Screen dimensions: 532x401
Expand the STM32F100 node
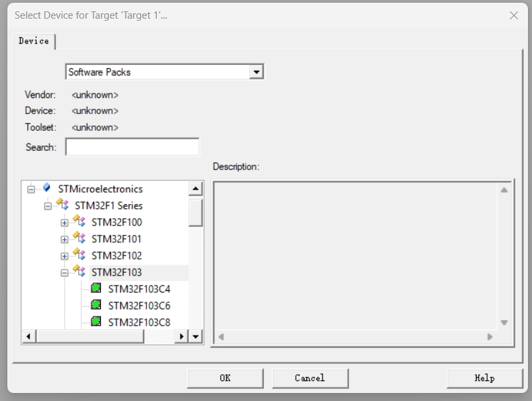pyautogui.click(x=64, y=223)
